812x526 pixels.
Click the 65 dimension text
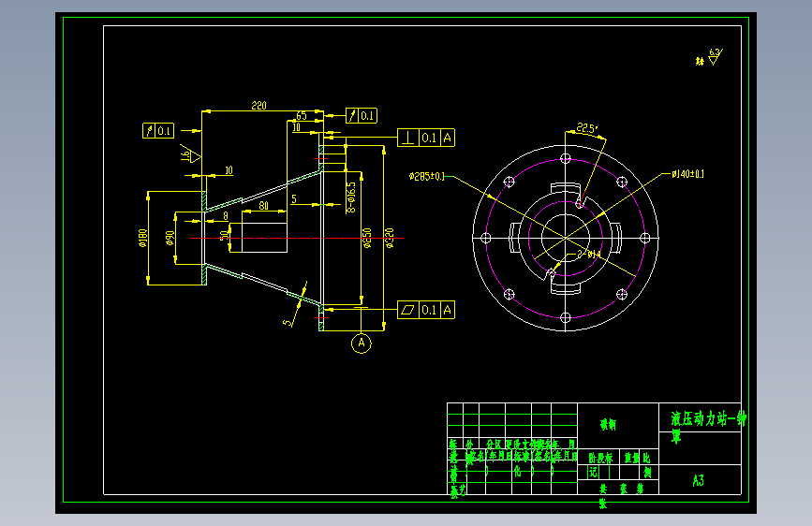302,115
